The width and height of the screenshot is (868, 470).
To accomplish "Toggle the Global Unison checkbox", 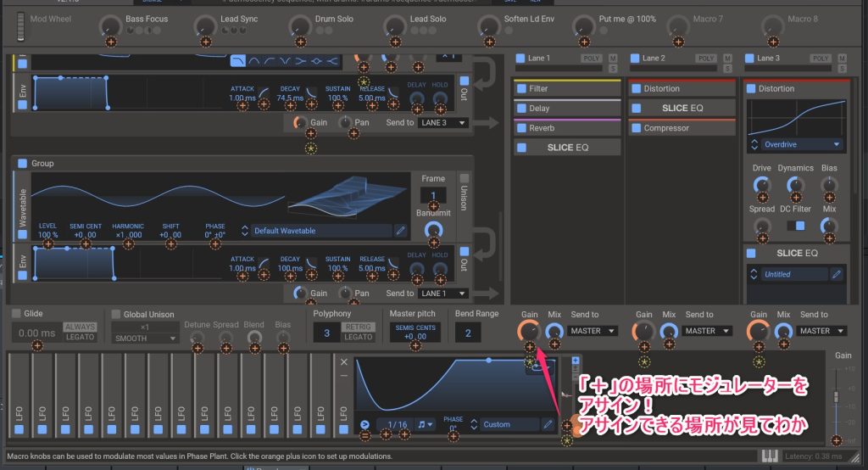I will (x=116, y=314).
